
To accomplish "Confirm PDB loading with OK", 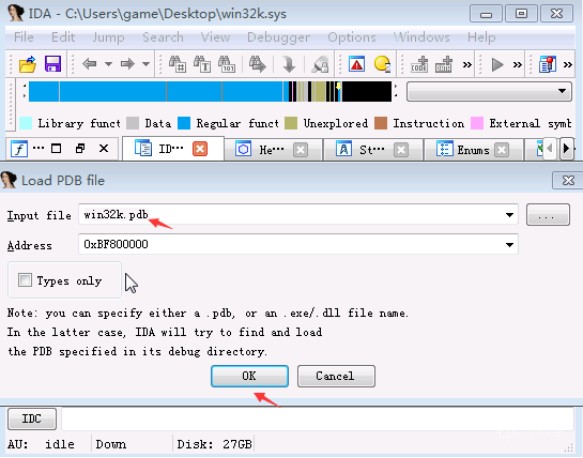I will (x=249, y=376).
